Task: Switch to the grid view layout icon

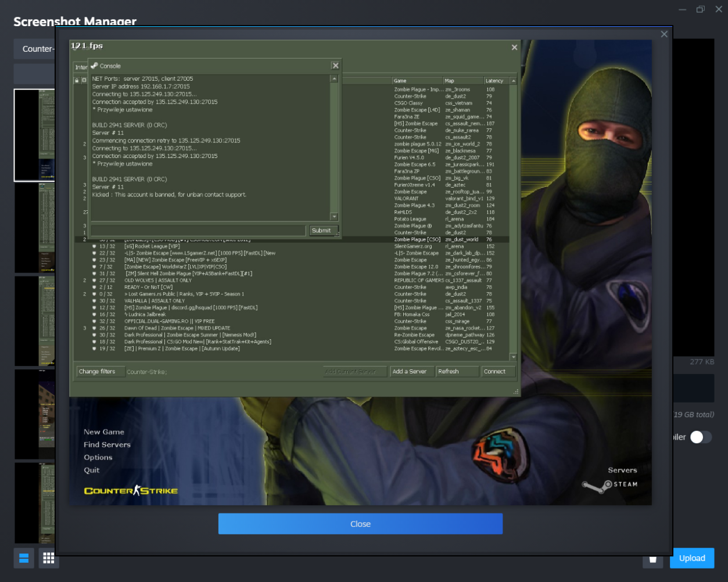Action: (49, 558)
